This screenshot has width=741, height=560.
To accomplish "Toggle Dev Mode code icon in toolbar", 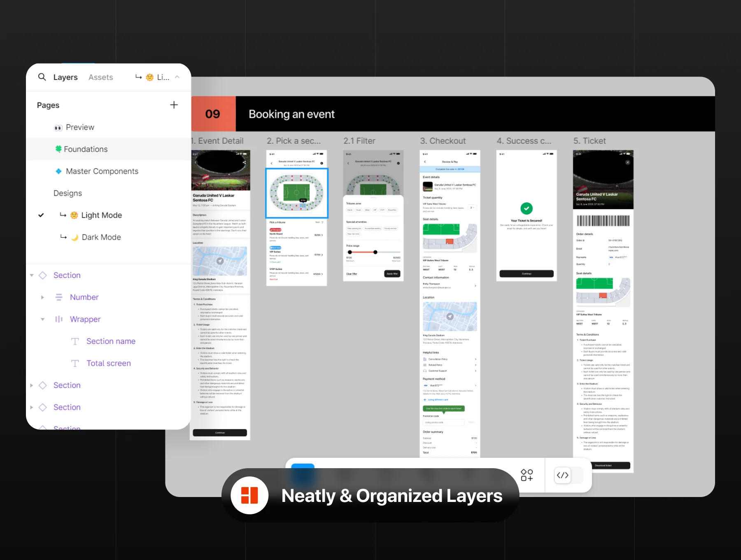I will [562, 475].
